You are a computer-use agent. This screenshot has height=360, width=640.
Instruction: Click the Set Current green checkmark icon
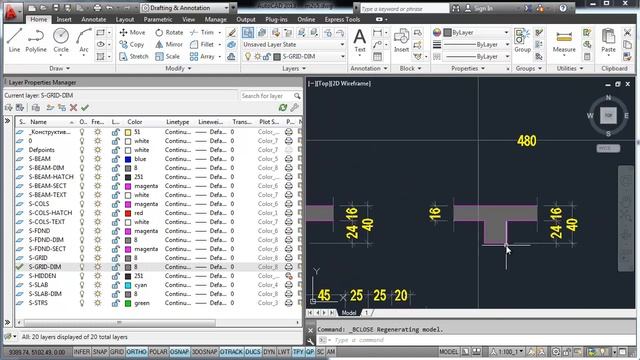[85, 108]
